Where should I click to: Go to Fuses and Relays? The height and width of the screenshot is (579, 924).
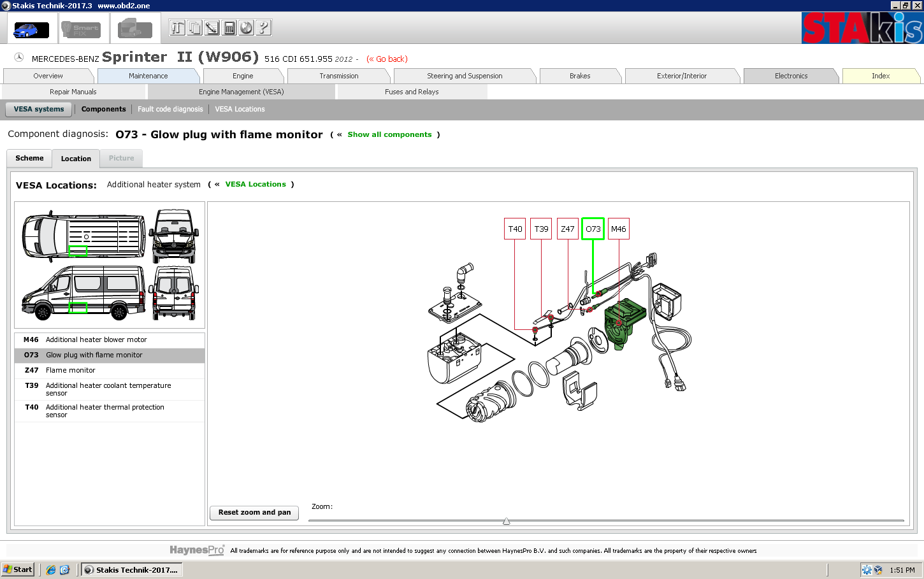point(412,92)
